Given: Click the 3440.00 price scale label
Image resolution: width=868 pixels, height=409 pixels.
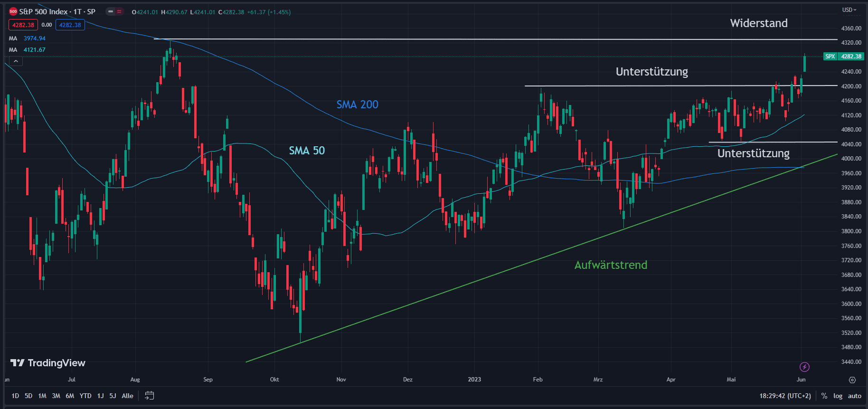Looking at the screenshot, I should coord(851,362).
